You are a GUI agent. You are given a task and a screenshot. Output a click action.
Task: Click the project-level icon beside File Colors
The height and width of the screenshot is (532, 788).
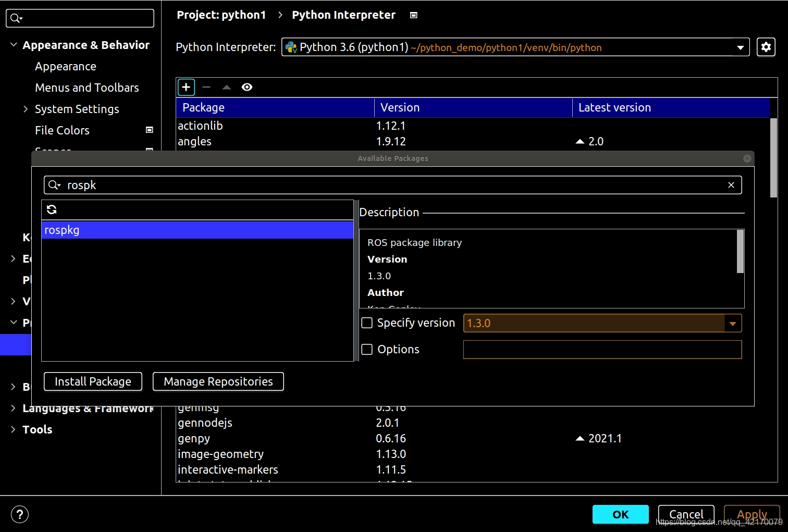(x=150, y=130)
